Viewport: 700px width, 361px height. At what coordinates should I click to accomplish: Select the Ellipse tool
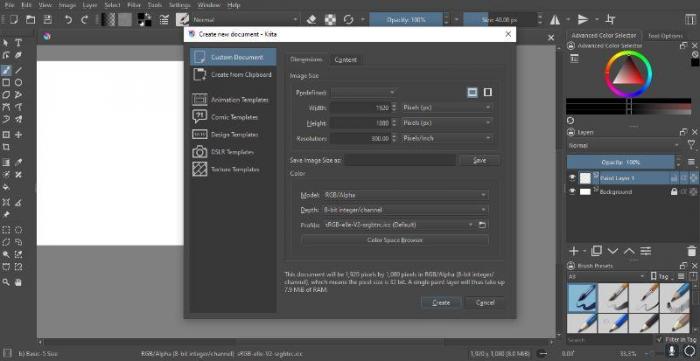pos(18,83)
